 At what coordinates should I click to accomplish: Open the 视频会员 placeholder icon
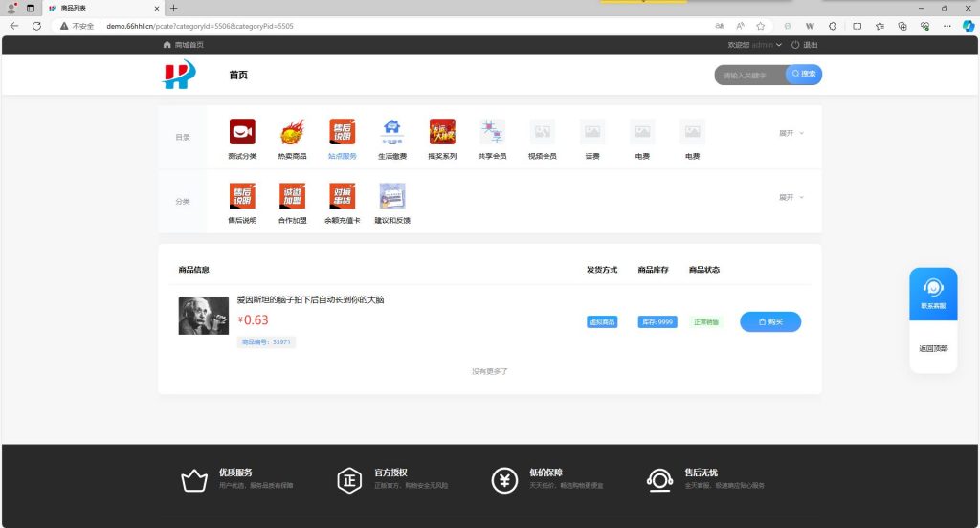tap(543, 132)
